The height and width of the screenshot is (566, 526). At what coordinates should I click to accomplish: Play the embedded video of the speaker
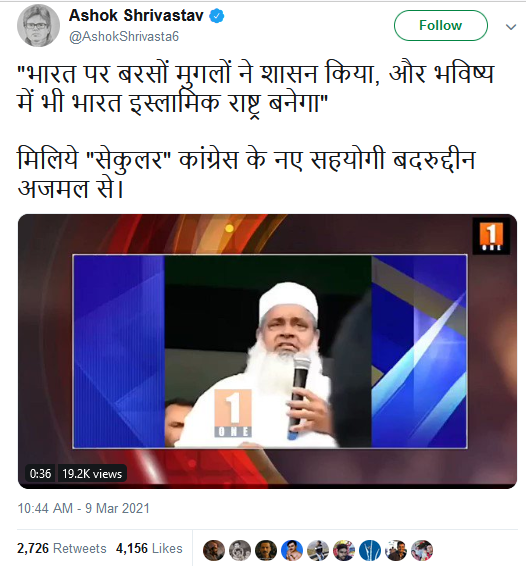[x=268, y=351]
